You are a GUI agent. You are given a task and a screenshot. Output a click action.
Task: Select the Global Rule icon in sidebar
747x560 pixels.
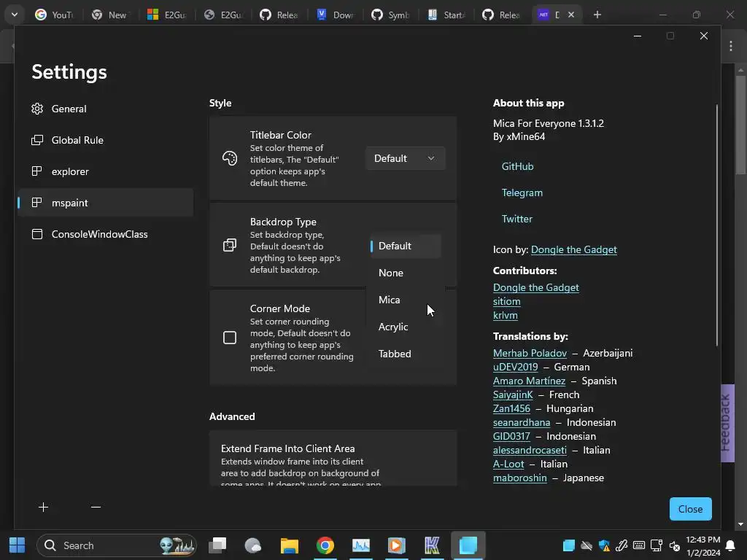pyautogui.click(x=37, y=140)
